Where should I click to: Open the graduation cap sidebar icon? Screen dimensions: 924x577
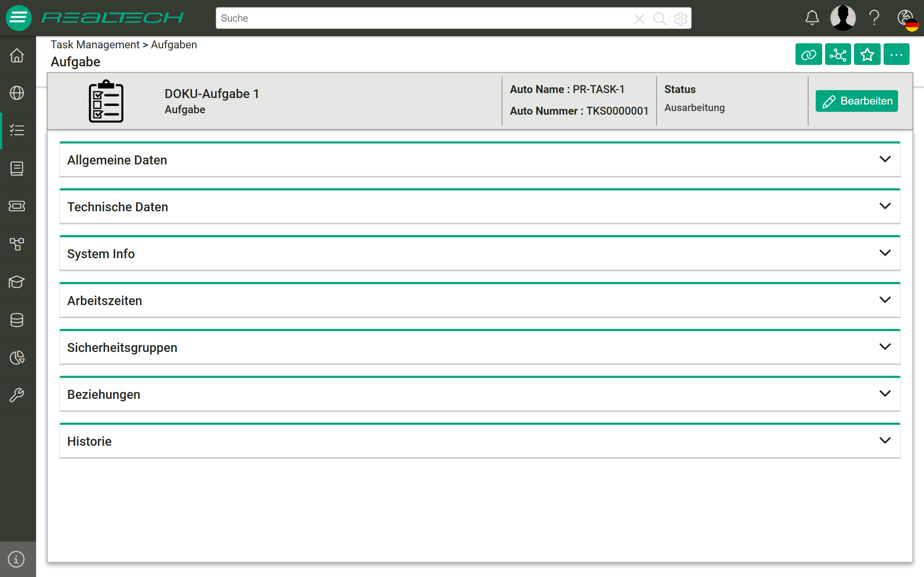pos(17,282)
